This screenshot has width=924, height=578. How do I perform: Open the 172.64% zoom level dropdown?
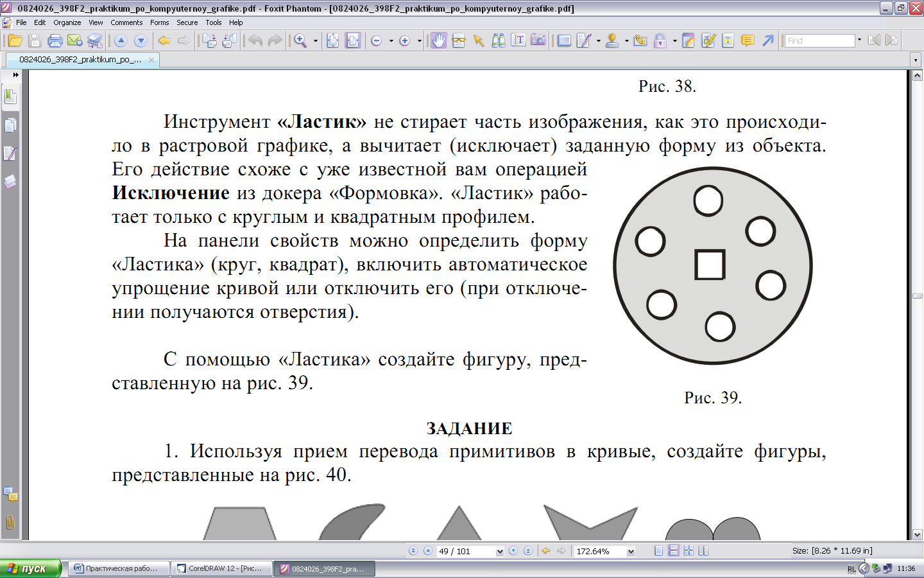tap(631, 552)
